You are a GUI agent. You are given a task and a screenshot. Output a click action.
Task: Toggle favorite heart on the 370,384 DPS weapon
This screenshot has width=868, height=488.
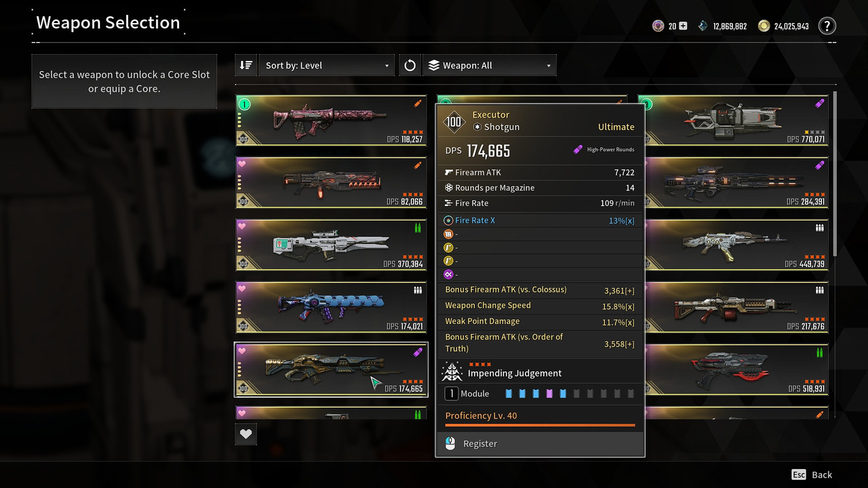[x=241, y=226]
